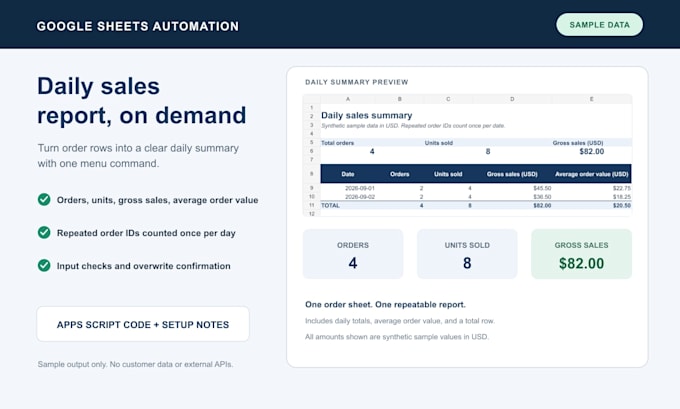This screenshot has height=409, width=680.
Task: Click column B header in spreadsheet preview
Action: point(399,99)
